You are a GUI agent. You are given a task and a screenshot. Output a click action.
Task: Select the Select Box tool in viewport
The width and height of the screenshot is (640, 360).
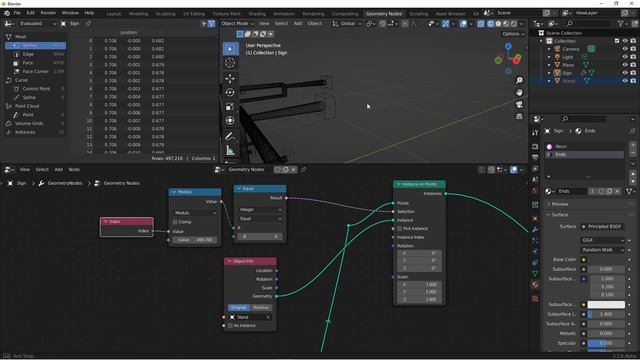click(x=230, y=49)
